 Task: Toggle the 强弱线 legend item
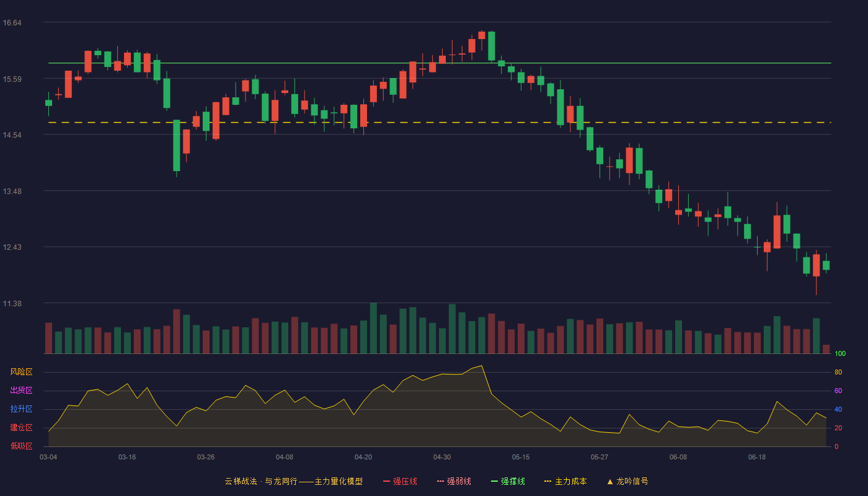[454, 481]
